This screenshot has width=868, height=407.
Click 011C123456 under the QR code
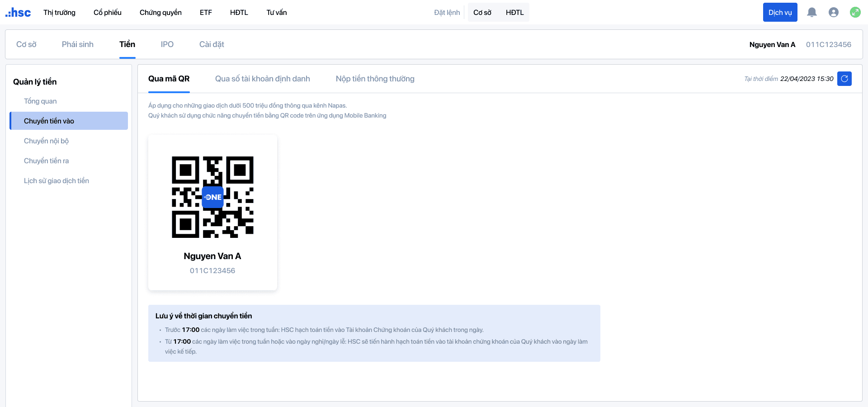coord(212,270)
